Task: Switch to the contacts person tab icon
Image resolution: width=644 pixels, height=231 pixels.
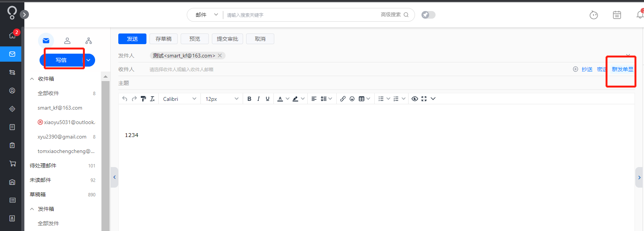Action: [67, 41]
